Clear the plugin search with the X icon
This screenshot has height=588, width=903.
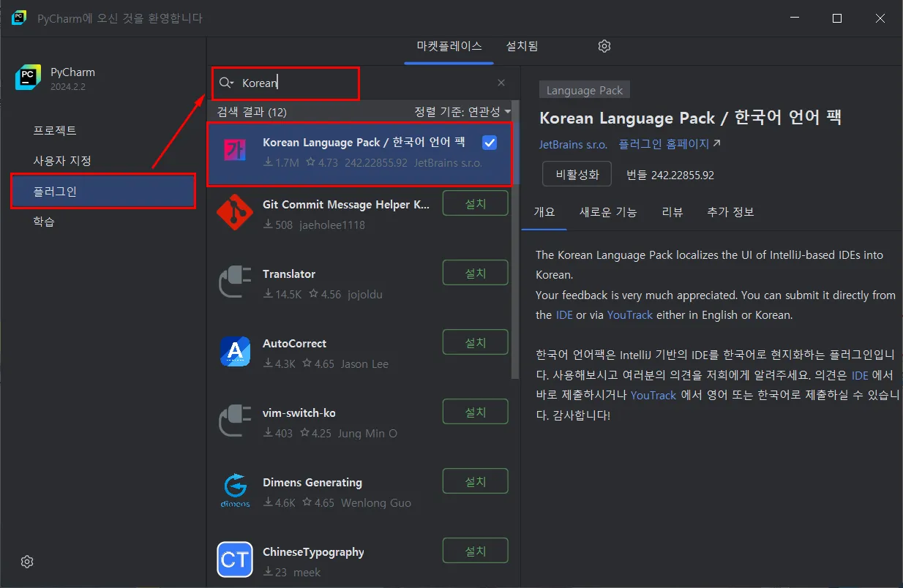[501, 83]
